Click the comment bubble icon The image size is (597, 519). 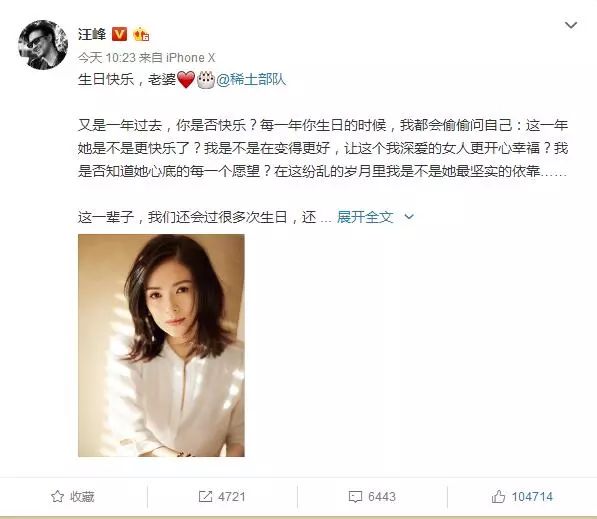click(355, 497)
